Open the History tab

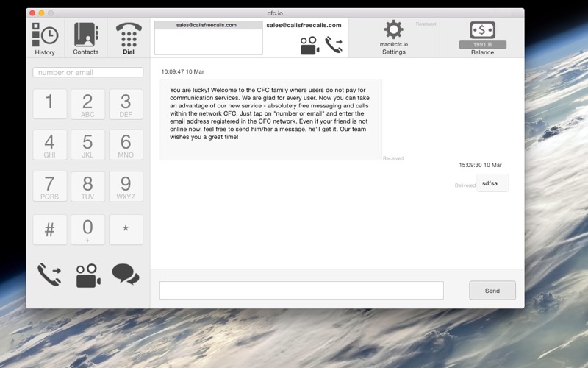point(45,38)
